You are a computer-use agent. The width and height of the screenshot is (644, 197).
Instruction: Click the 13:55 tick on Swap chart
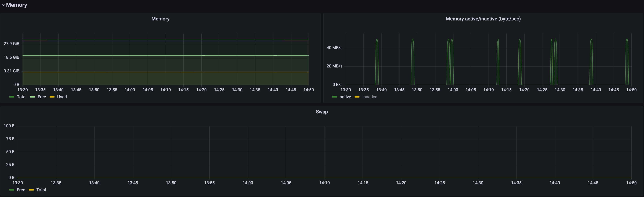(209, 183)
